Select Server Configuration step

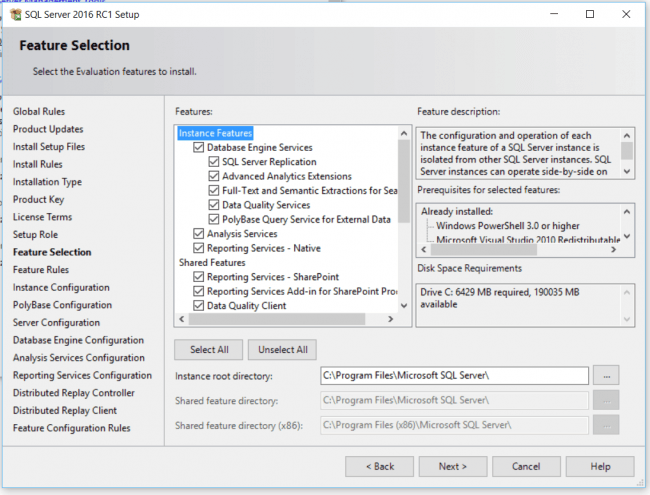tap(56, 323)
